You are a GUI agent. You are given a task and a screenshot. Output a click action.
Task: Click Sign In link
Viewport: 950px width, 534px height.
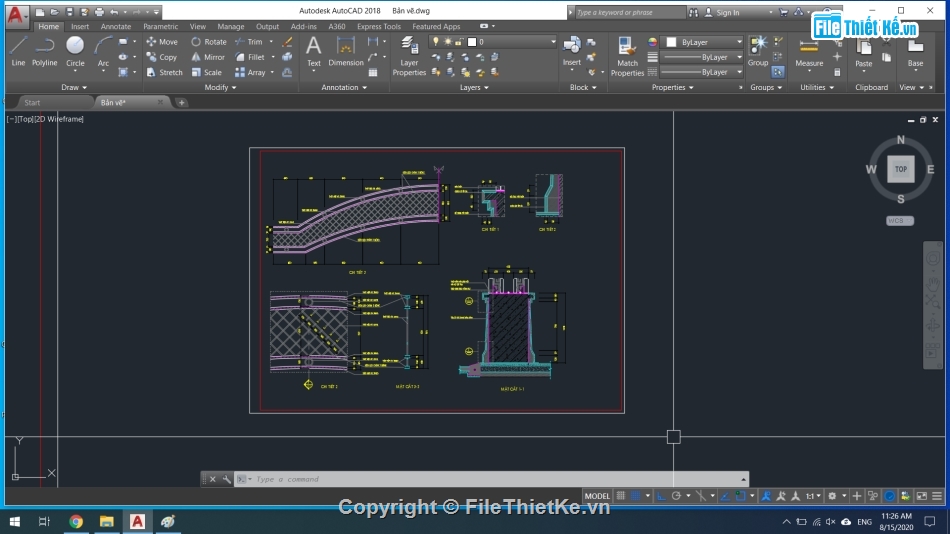(x=727, y=12)
